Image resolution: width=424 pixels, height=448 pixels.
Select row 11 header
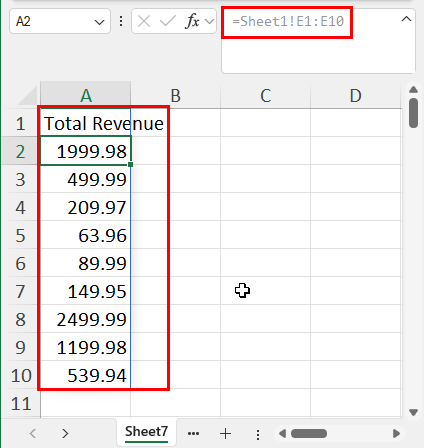point(20,403)
